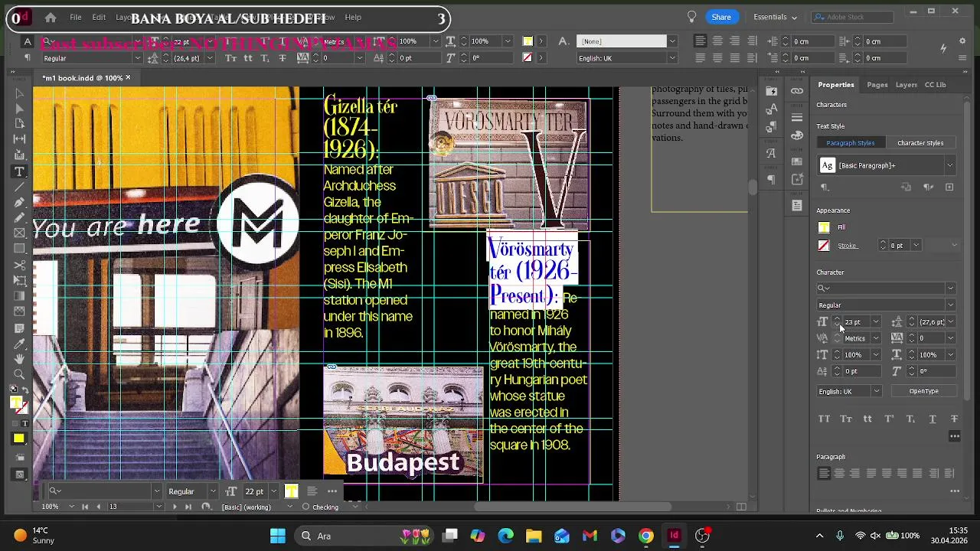Open font family dropdown in Properties

(x=950, y=289)
